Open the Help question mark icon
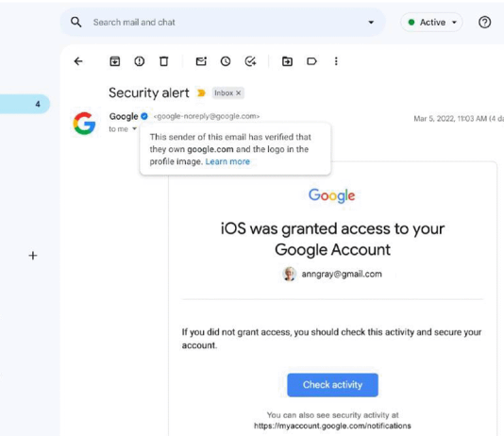Image resolution: width=504 pixels, height=436 pixels. [x=484, y=22]
